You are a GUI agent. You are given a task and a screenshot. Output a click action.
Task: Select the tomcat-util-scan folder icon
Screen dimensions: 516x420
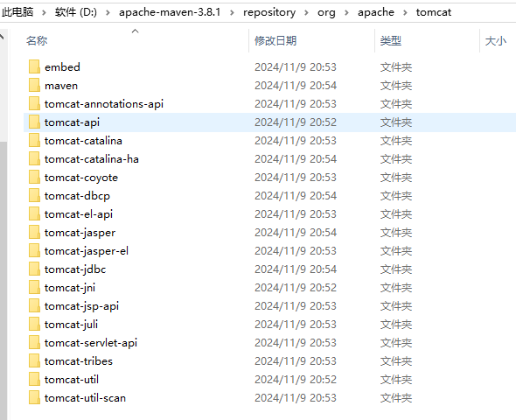tap(34, 397)
